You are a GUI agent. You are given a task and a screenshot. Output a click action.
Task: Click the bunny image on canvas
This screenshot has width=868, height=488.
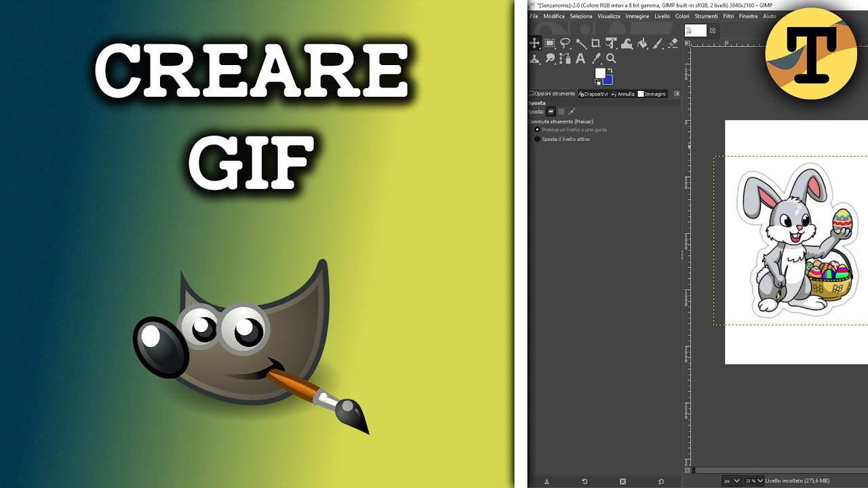click(797, 241)
